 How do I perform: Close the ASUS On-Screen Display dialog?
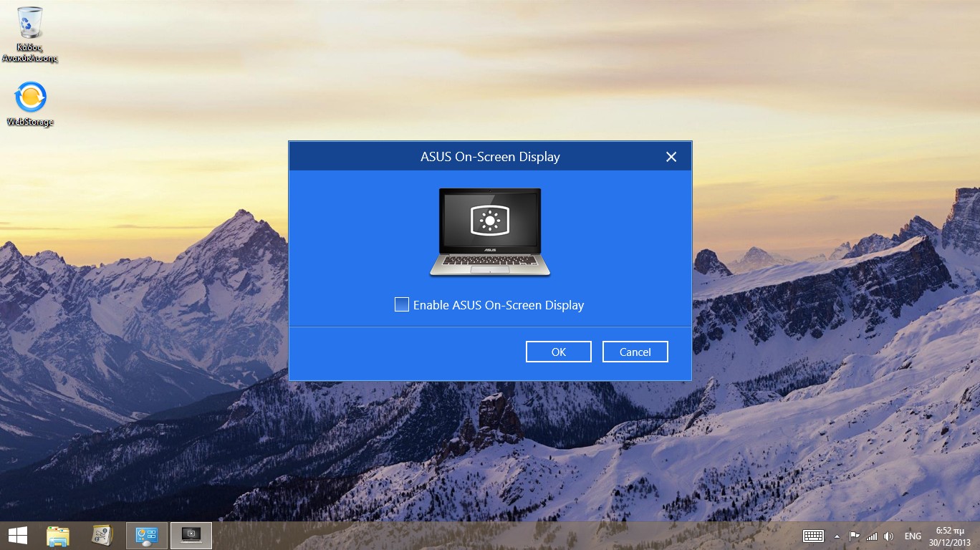[x=671, y=157]
